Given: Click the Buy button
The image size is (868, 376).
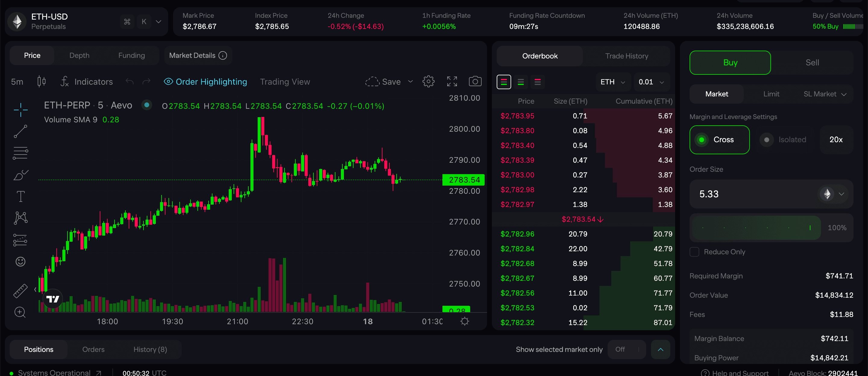Looking at the screenshot, I should click(x=730, y=63).
